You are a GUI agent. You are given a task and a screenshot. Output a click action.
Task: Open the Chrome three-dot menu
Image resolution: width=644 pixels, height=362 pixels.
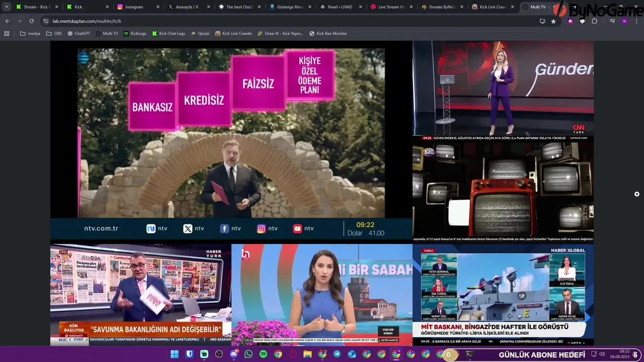[636, 21]
